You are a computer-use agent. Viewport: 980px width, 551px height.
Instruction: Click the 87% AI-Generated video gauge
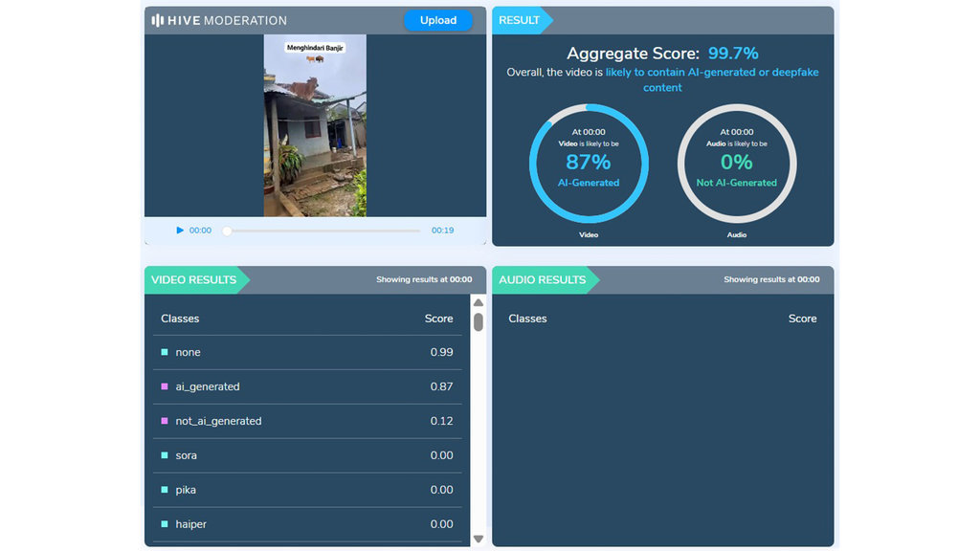coord(589,163)
